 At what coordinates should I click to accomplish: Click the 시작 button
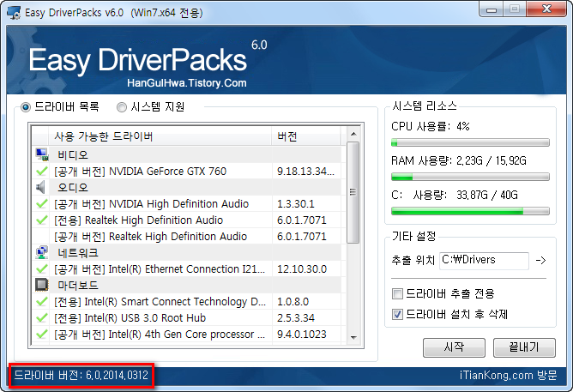click(x=454, y=347)
